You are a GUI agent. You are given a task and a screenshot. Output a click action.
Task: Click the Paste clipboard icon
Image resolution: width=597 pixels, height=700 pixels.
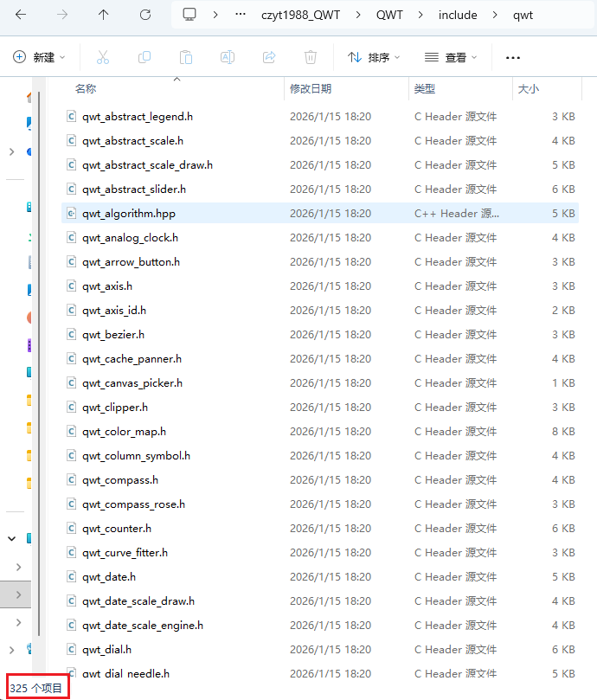186,57
